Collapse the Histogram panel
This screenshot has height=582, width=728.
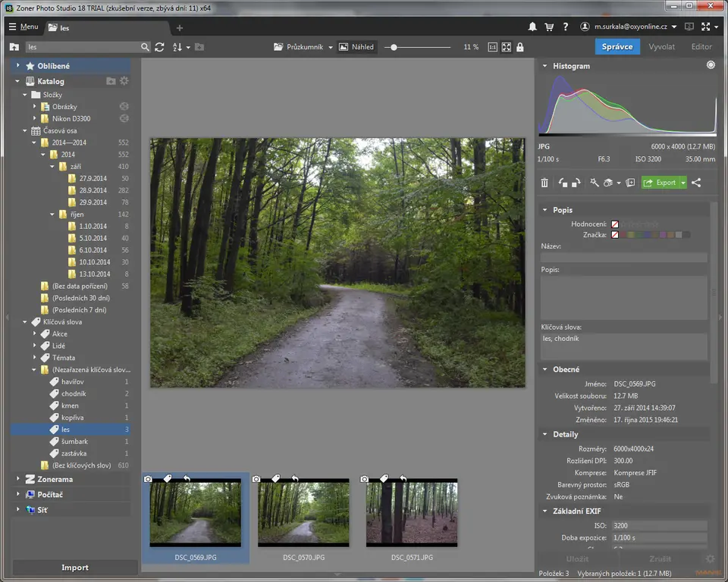(544, 66)
